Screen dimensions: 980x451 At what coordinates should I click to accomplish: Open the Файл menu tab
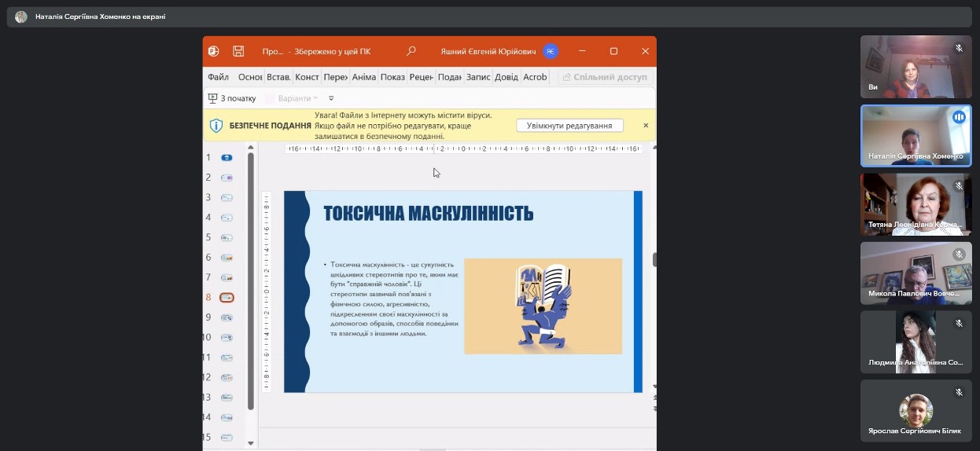(x=219, y=77)
